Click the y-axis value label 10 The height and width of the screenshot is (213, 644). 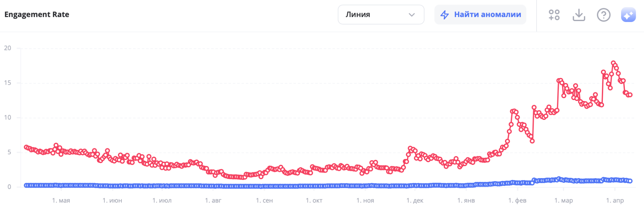click(x=8, y=117)
